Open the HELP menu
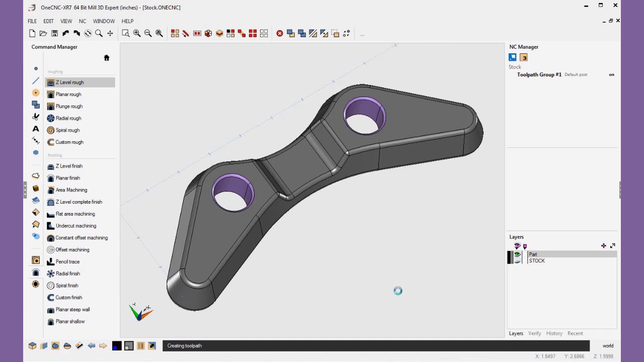This screenshot has height=362, width=644. [127, 21]
